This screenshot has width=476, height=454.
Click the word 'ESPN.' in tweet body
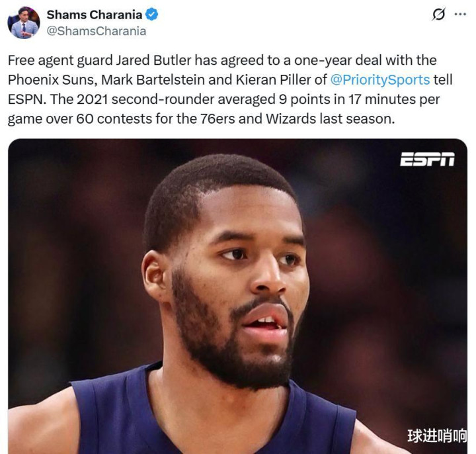tap(27, 99)
